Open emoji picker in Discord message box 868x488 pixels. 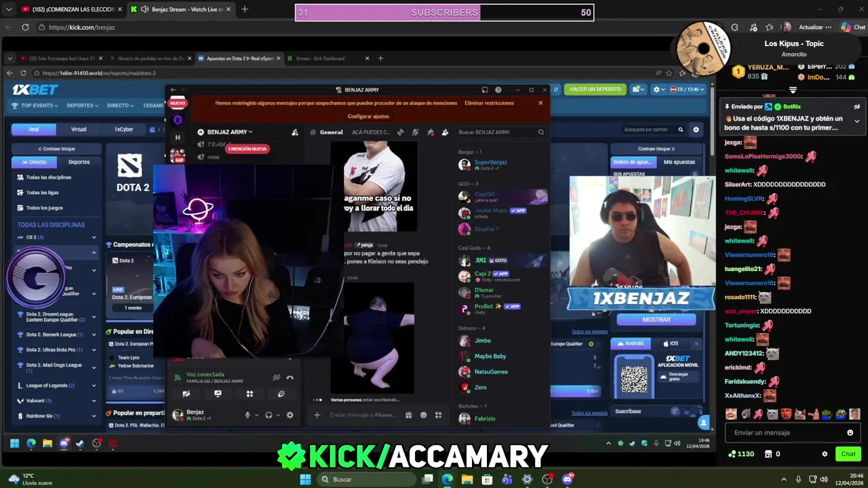point(424,415)
